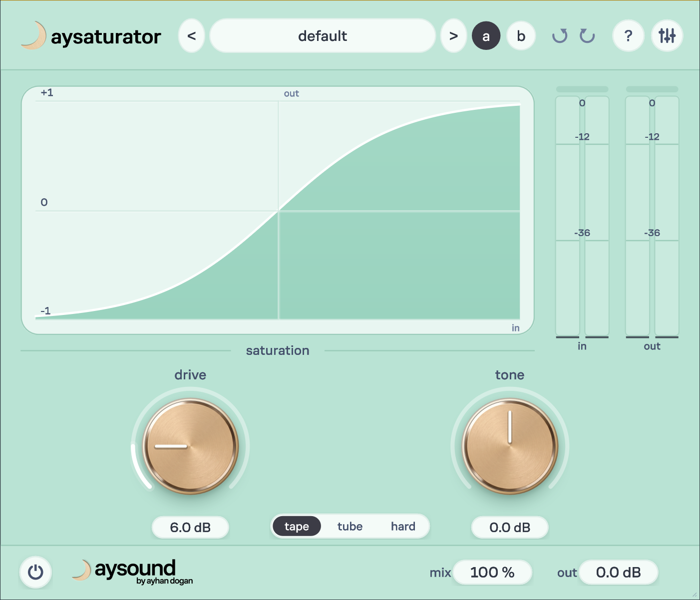Go to the next preset arrow
Viewport: 700px width, 600px height.
pyautogui.click(x=453, y=36)
